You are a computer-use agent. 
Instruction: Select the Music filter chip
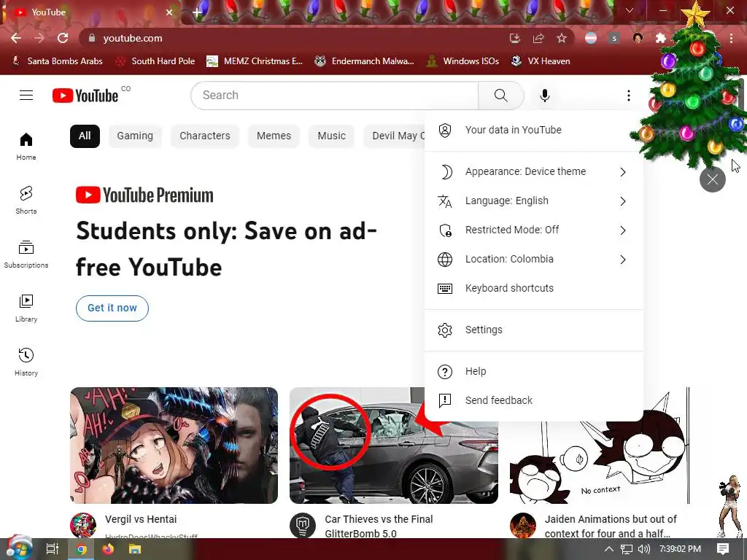[332, 136]
